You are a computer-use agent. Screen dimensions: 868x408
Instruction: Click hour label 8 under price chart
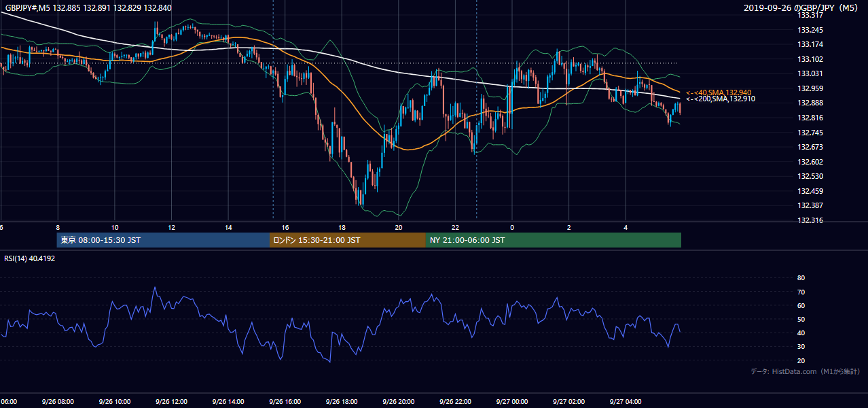click(58, 228)
